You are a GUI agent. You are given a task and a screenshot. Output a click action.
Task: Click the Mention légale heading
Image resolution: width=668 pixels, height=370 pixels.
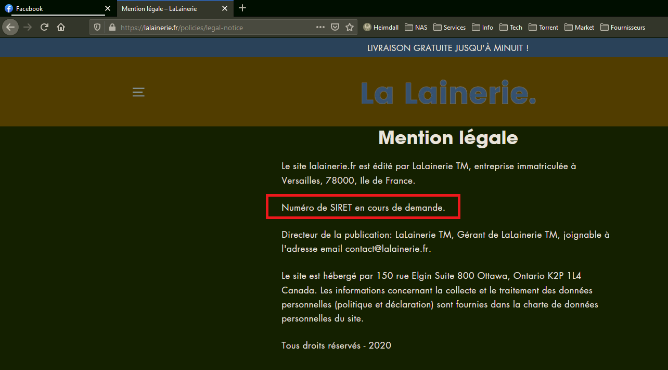point(448,138)
